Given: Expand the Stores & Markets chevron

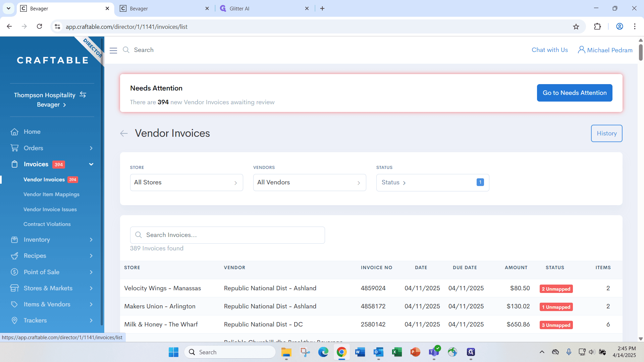Looking at the screenshot, I should click(91, 288).
